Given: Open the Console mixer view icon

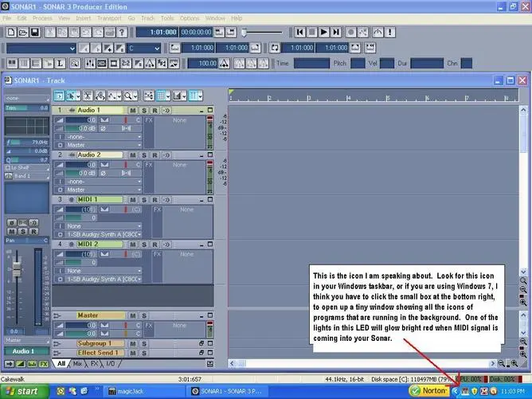Looking at the screenshot, I should [90, 64].
